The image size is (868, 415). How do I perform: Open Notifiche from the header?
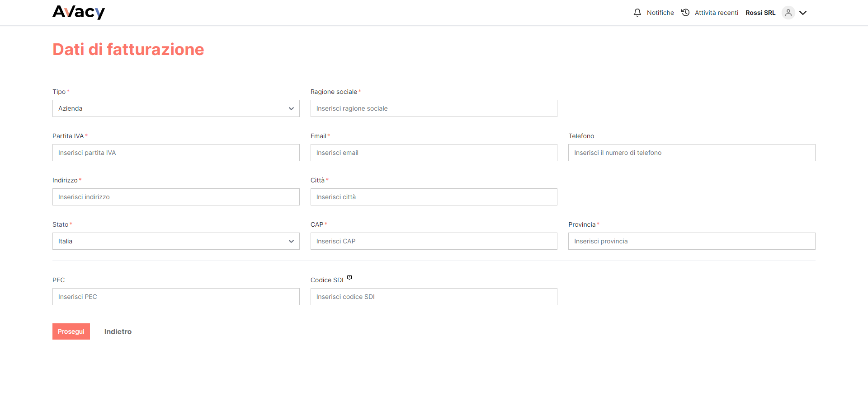click(x=660, y=13)
